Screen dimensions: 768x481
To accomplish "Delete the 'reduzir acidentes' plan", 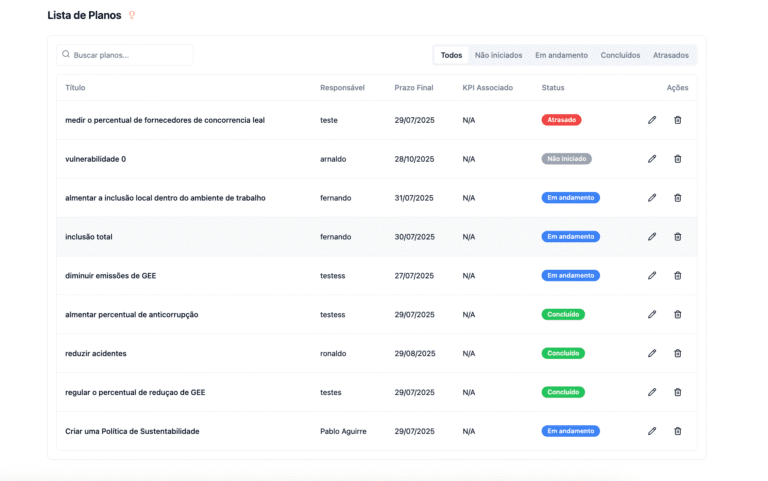I will tap(677, 353).
